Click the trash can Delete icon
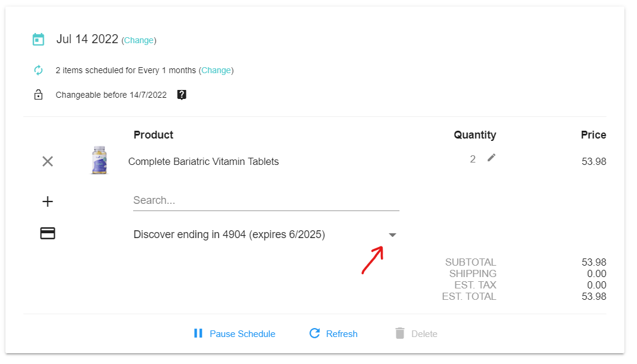Screen dimensions: 637x364 coord(400,333)
